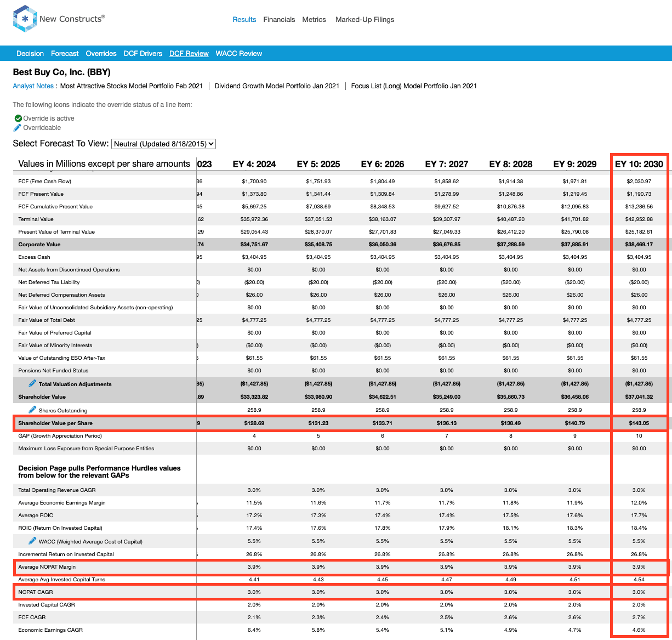Click the green Override is active checkmark icon
This screenshot has height=640, width=672.
[18, 118]
